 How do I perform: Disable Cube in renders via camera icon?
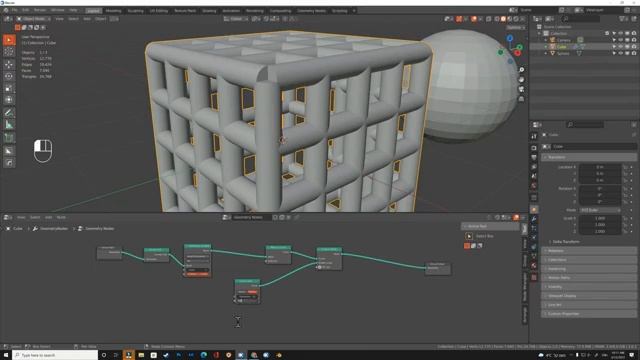(633, 47)
